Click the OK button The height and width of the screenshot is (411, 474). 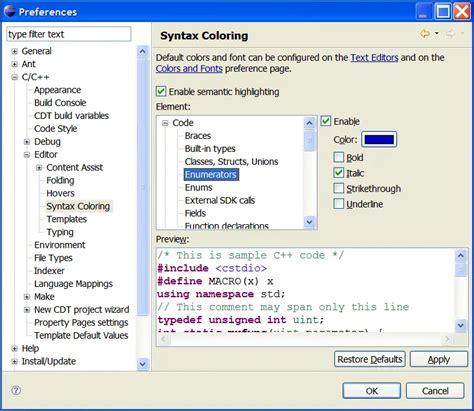tap(372, 390)
